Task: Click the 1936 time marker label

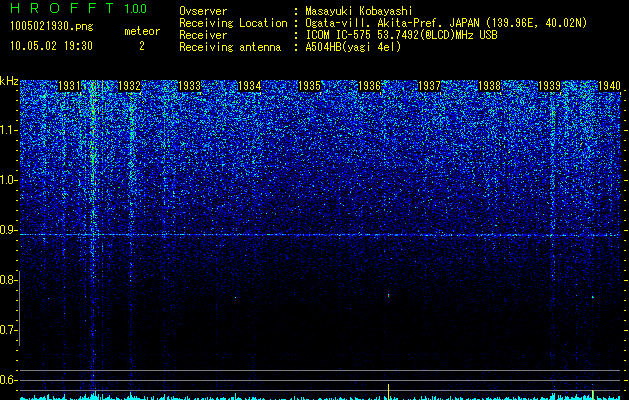Action: pyautogui.click(x=369, y=86)
